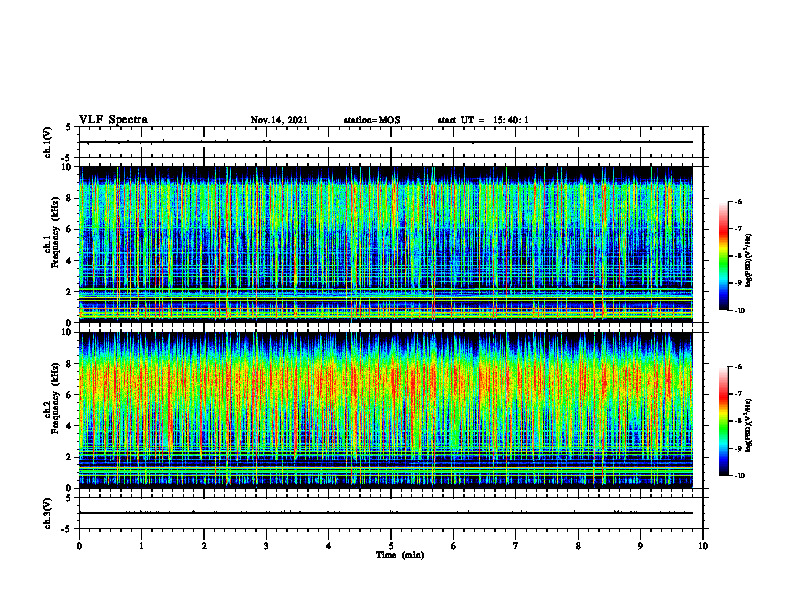Click the ch.1 voltage waveform trace
This screenshot has width=792, height=612.
point(386,142)
